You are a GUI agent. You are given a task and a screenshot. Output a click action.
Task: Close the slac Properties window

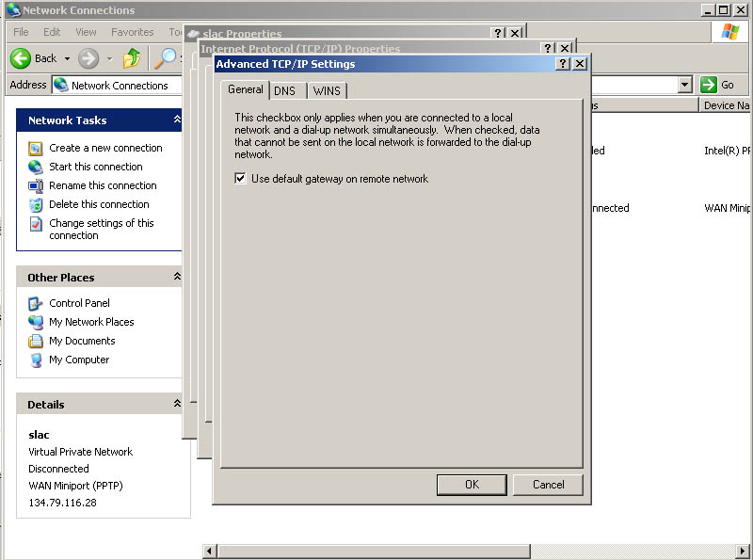[515, 33]
